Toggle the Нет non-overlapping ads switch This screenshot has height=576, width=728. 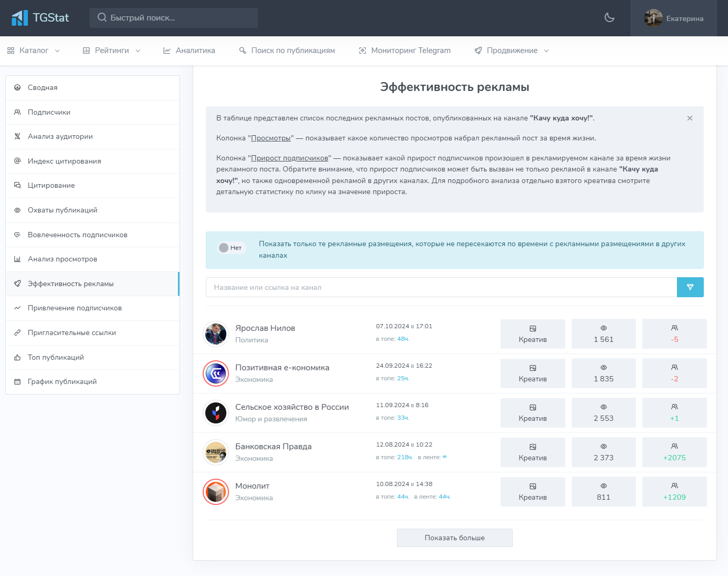point(231,248)
